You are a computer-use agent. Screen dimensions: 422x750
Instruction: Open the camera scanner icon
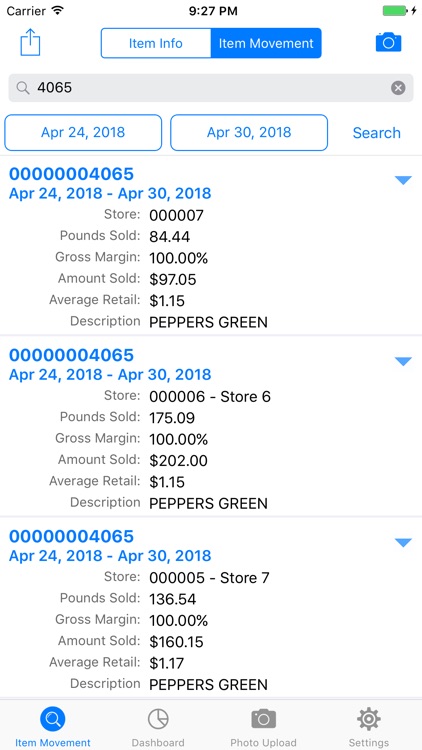(x=389, y=43)
